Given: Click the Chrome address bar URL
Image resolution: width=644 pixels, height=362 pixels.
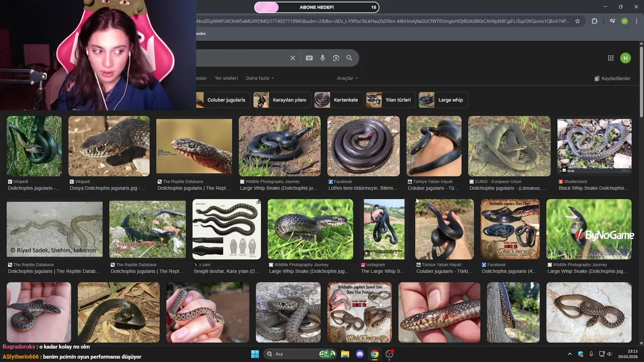Looking at the screenshot, I should [x=383, y=21].
